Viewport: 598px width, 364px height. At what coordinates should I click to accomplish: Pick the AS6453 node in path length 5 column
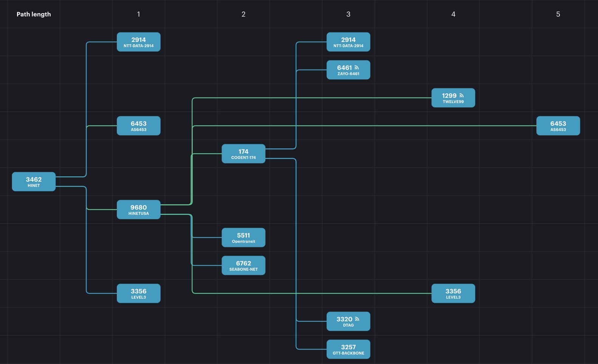tap(558, 126)
